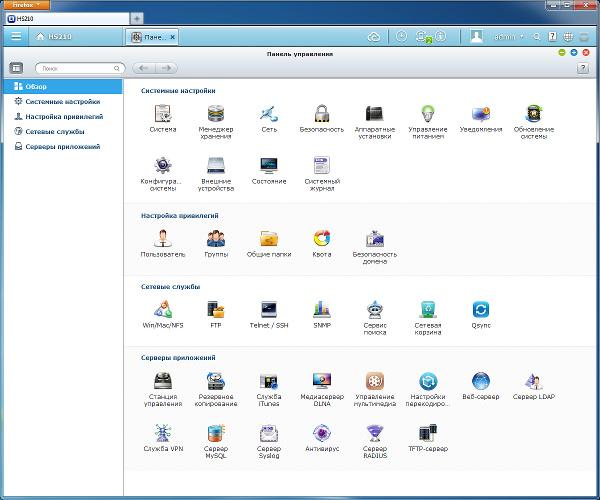
Task: Focus the Поиск search field
Action: coord(80,68)
